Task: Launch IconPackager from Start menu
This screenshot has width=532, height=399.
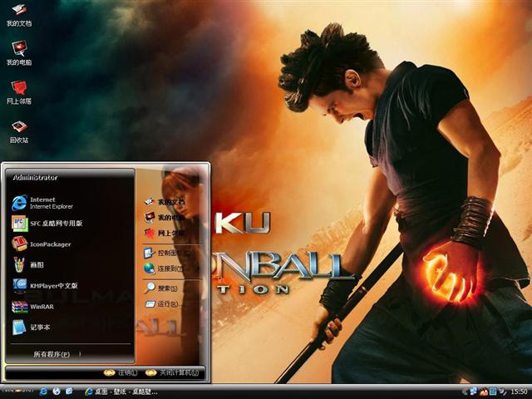Action: (42, 244)
